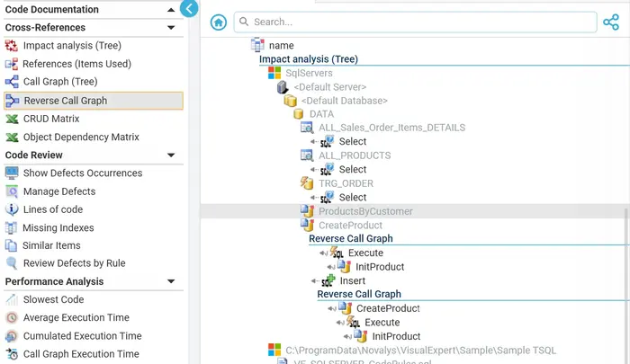The height and width of the screenshot is (364, 630).
Task: Open References (Items Used) entry
Action: (76, 64)
